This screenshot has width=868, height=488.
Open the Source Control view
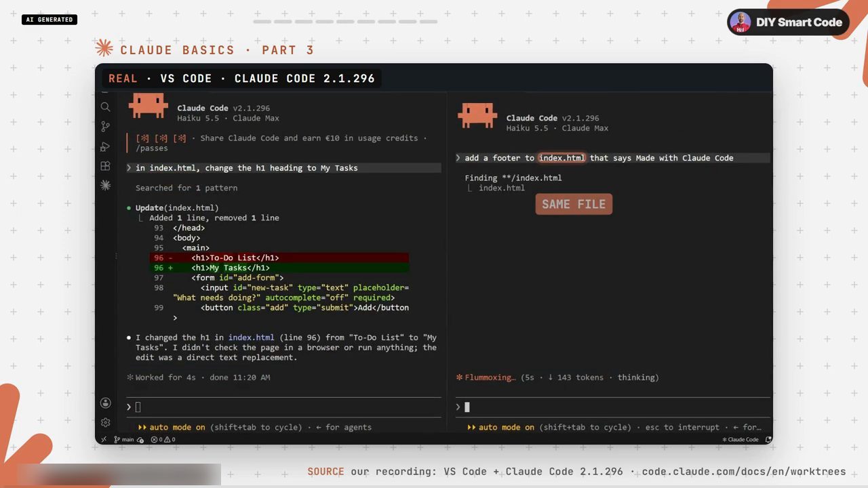pyautogui.click(x=105, y=127)
